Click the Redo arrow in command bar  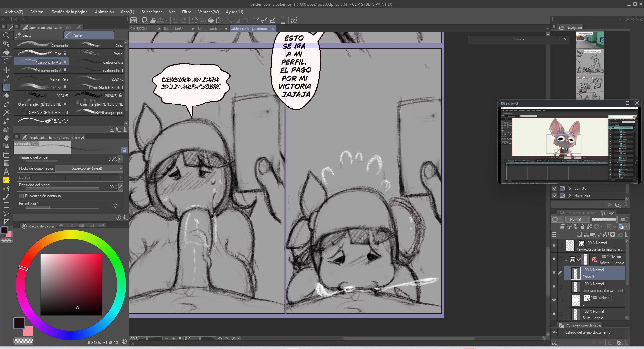click(x=184, y=20)
